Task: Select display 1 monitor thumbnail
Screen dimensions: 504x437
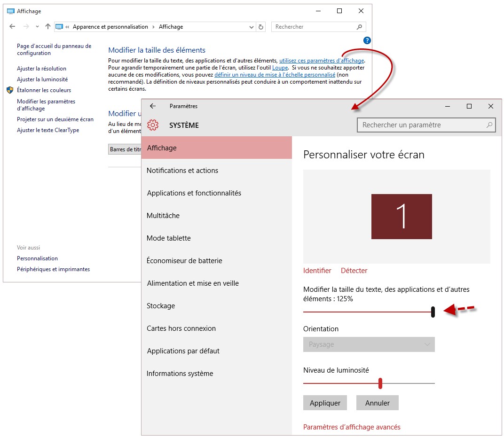Action: [x=402, y=217]
